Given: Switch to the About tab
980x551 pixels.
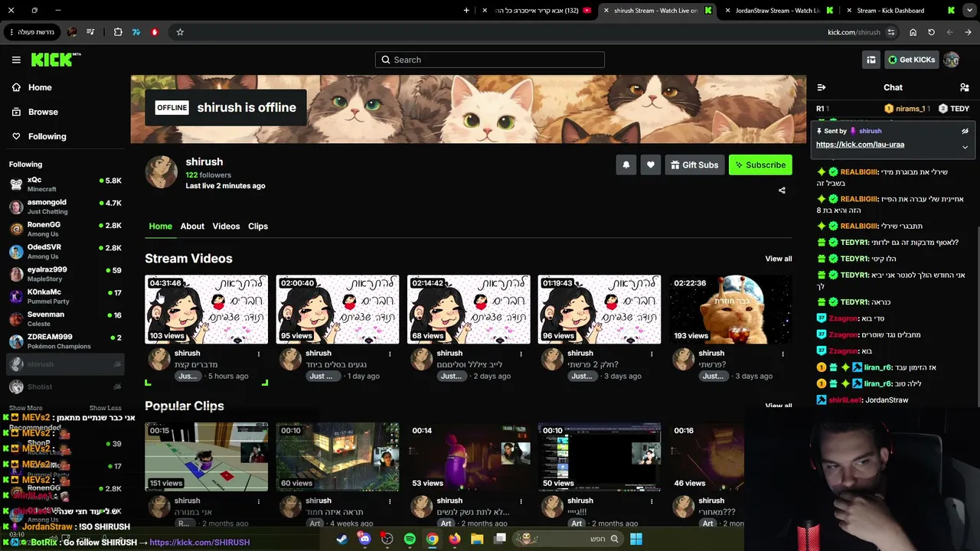Looking at the screenshot, I should pyautogui.click(x=192, y=227).
